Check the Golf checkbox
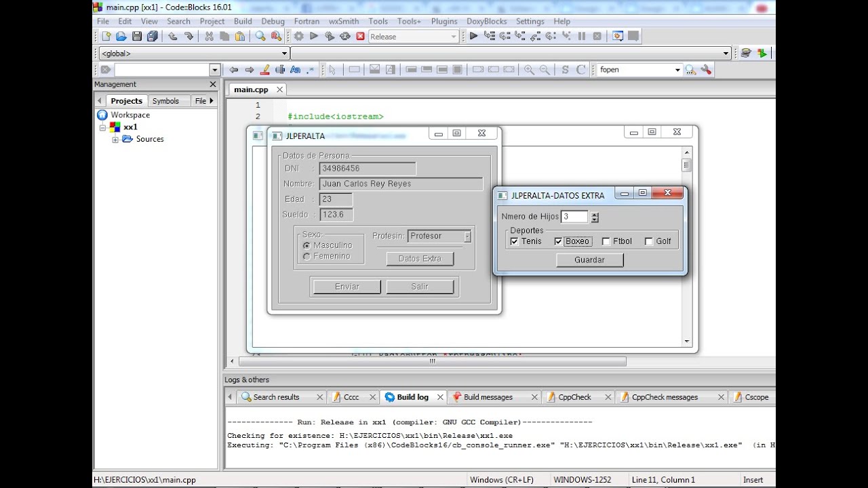This screenshot has width=868, height=488. click(649, 241)
